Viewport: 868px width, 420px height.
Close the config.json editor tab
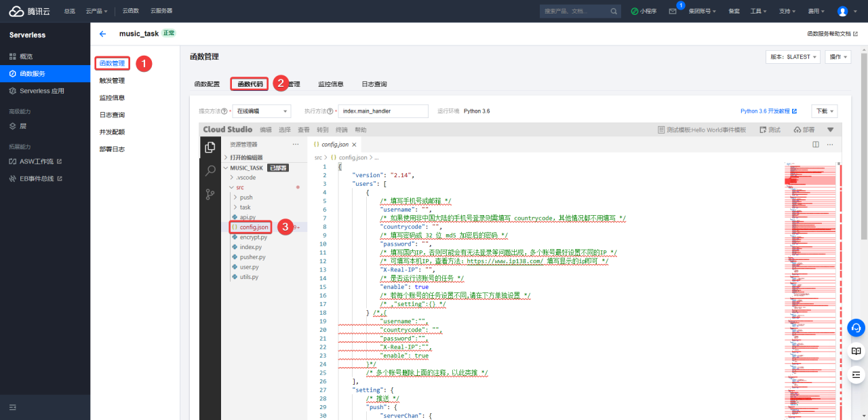tap(354, 145)
